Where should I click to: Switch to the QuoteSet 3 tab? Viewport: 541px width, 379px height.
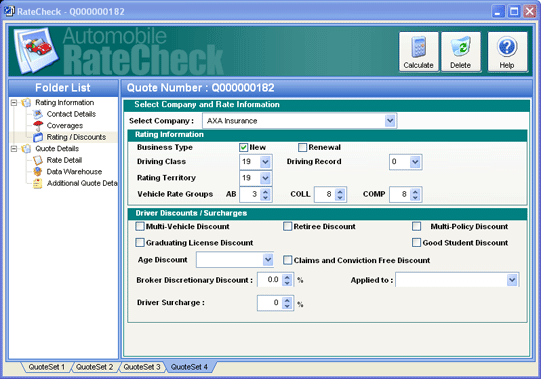[x=142, y=367]
